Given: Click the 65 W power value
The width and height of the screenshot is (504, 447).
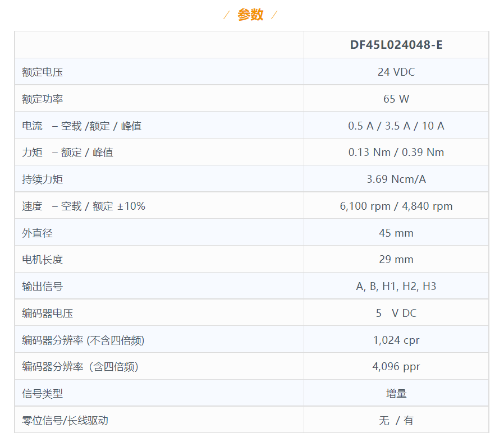Looking at the screenshot, I should [396, 99].
